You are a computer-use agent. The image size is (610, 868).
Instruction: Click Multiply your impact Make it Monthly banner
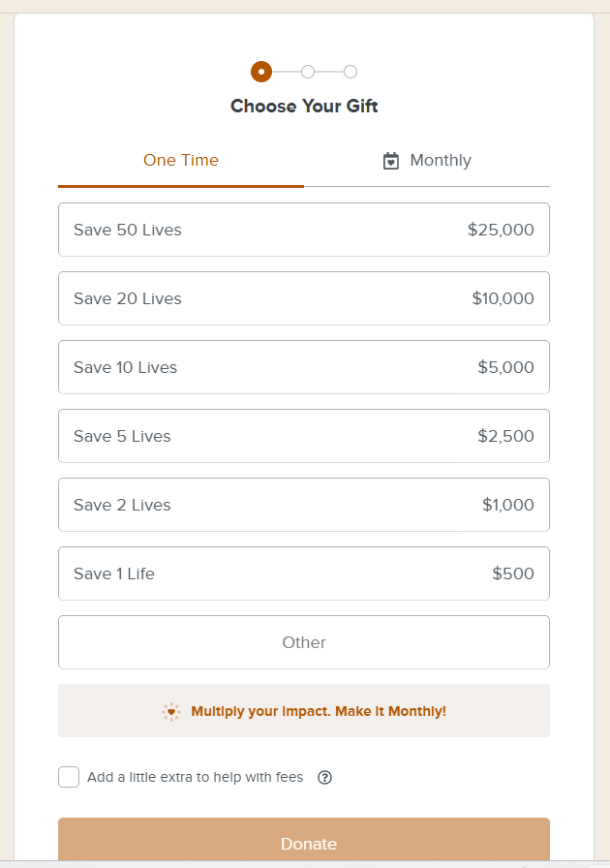point(304,711)
